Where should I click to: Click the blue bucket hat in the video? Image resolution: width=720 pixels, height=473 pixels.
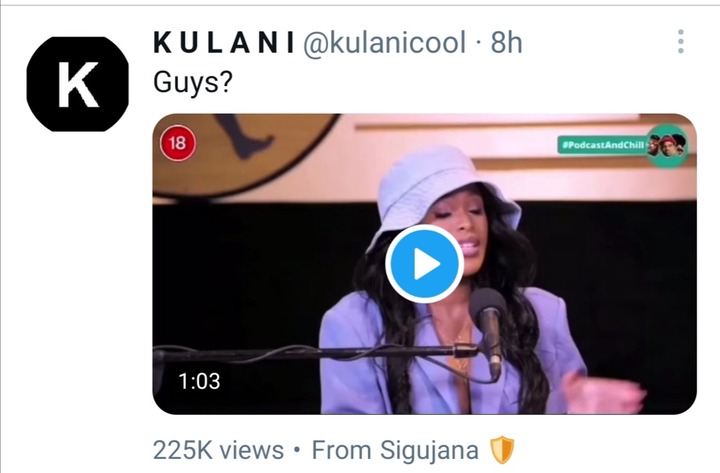pos(443,195)
